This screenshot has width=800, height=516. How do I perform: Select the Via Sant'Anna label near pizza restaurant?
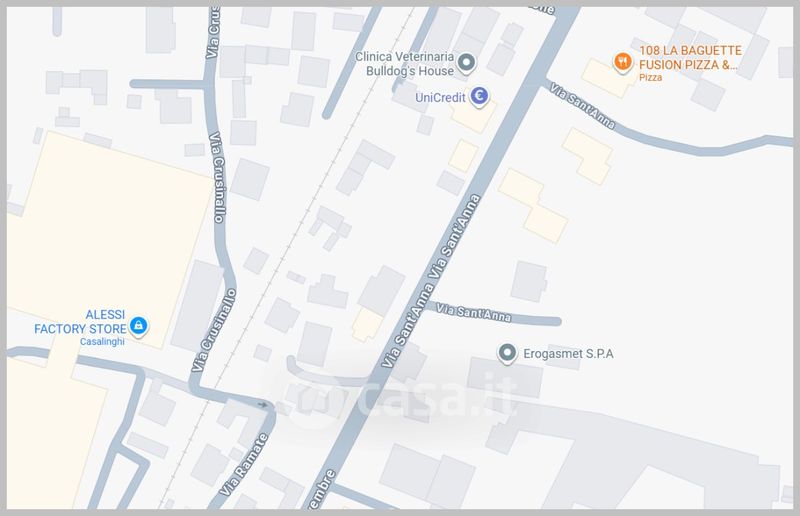click(x=582, y=106)
